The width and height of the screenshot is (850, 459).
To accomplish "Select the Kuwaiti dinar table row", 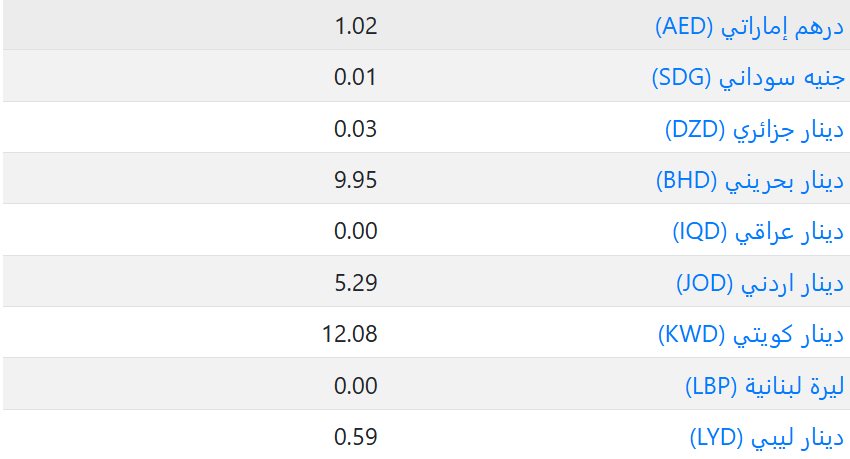I will tap(426, 332).
